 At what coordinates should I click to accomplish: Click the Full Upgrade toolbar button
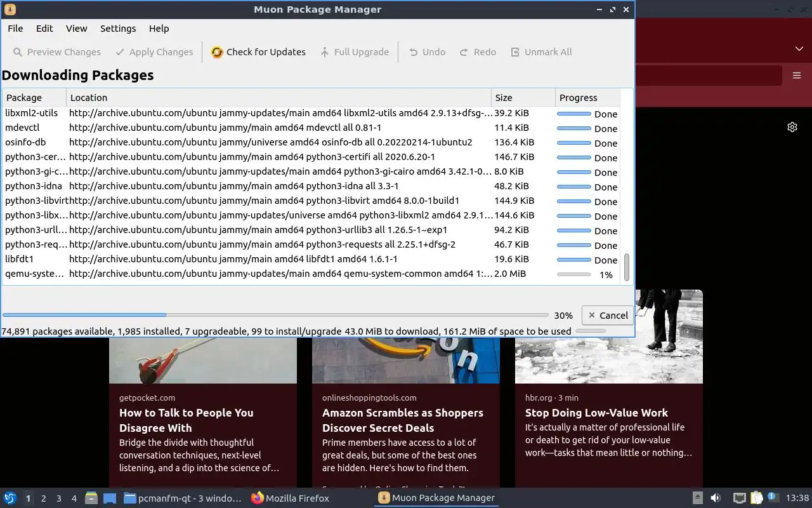354,52
